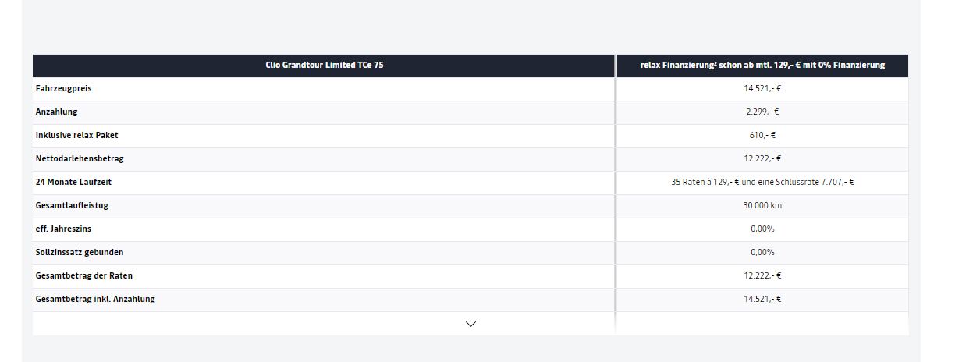The height and width of the screenshot is (362, 980).
Task: Click the 610,- € relax Paket value
Action: pos(762,136)
